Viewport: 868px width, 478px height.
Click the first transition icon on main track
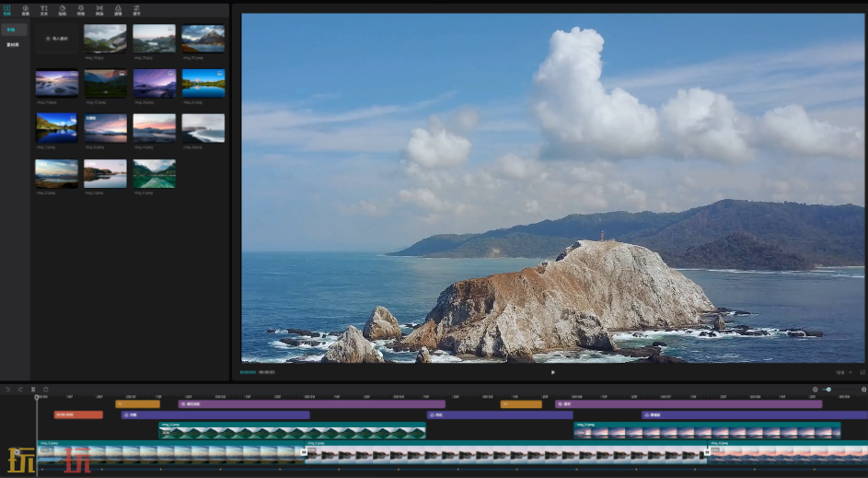tap(304, 452)
